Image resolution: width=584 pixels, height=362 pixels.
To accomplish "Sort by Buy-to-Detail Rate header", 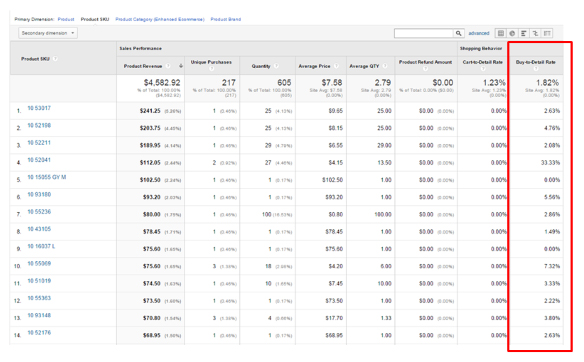I will [536, 62].
